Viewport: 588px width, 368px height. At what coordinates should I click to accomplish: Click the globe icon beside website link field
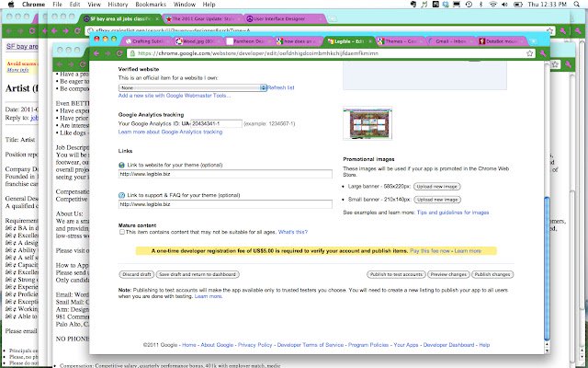click(121, 165)
